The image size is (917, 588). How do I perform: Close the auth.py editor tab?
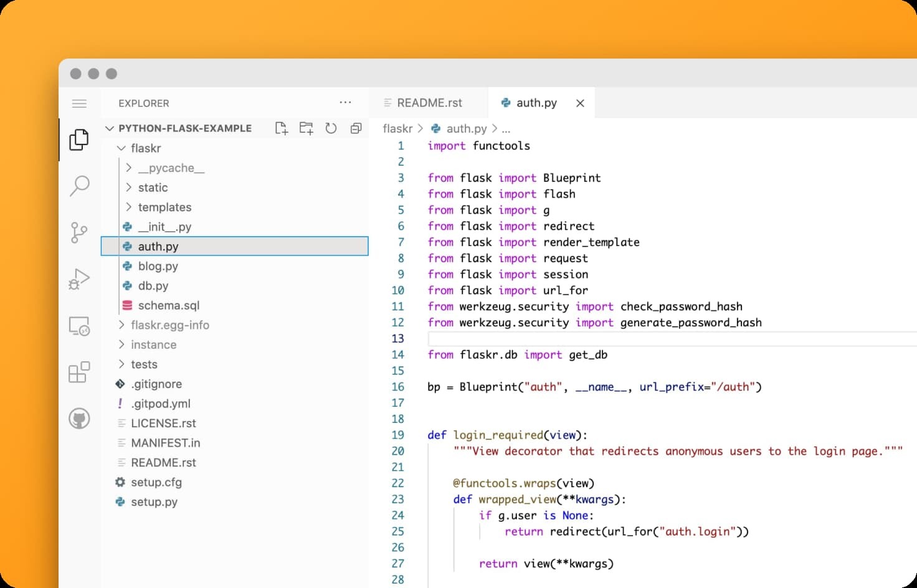580,103
